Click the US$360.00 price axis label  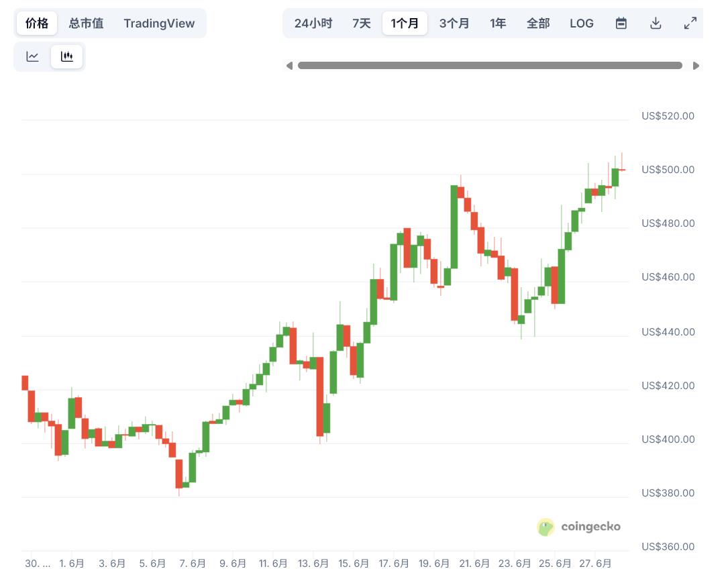tap(668, 547)
